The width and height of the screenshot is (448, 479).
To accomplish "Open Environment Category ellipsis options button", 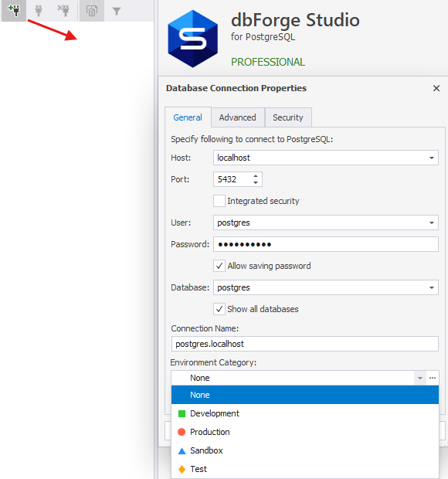I will (433, 378).
